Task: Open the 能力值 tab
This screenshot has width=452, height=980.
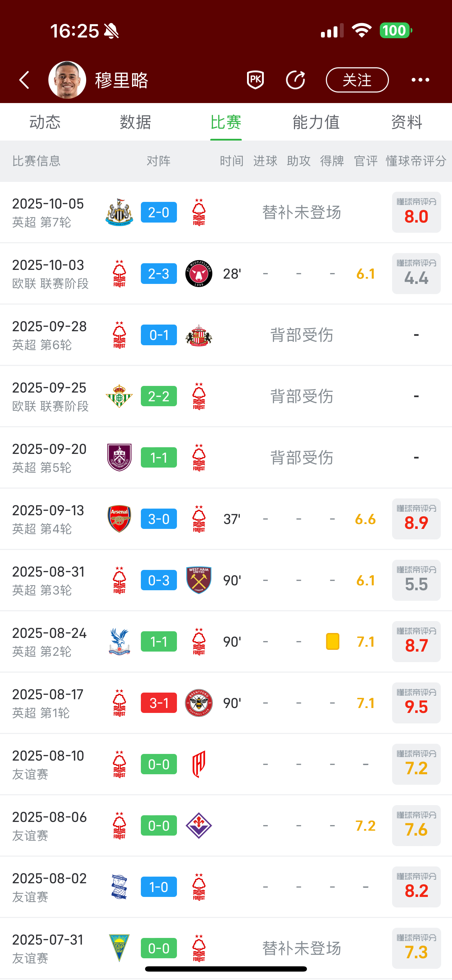Action: 316,122
